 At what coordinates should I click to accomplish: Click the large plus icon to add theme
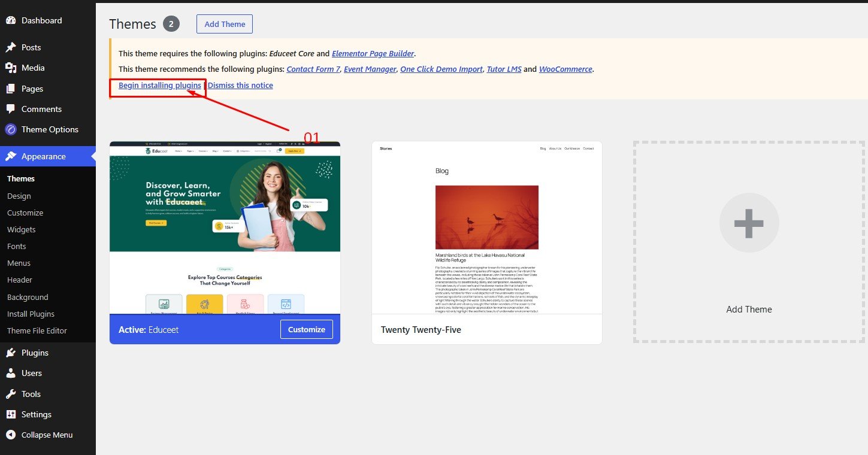pyautogui.click(x=749, y=223)
